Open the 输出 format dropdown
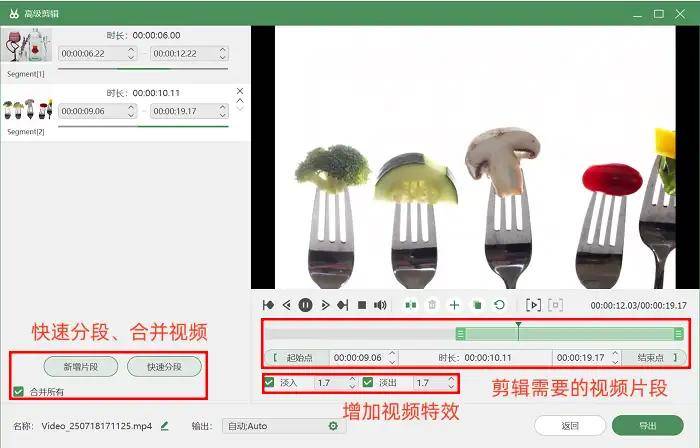This screenshot has height=448, width=700. [x=275, y=426]
